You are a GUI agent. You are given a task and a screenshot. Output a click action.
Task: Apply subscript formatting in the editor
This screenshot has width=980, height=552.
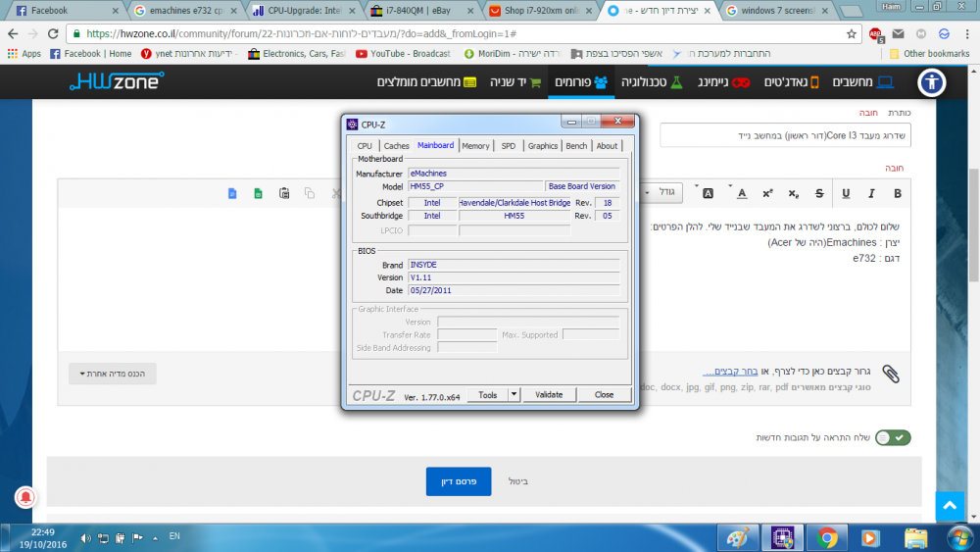(x=793, y=193)
